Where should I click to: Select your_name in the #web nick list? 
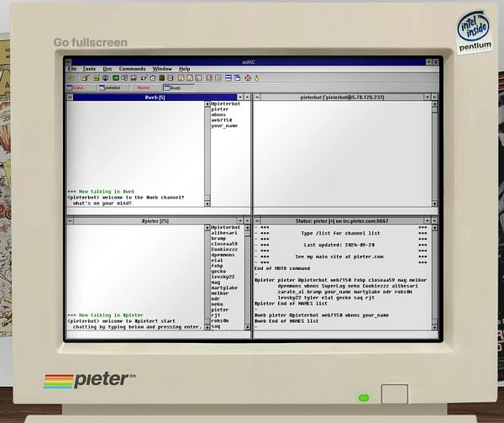point(224,126)
